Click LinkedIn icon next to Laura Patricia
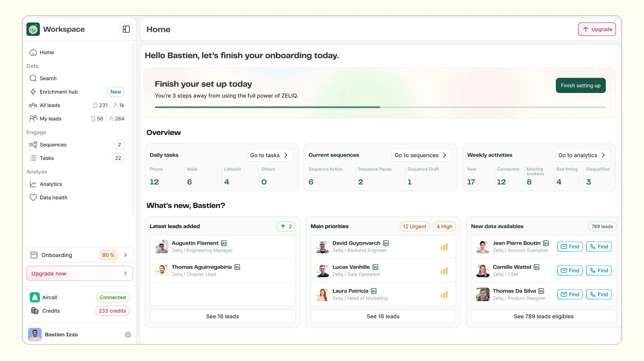The image size is (644, 361). tap(373, 291)
